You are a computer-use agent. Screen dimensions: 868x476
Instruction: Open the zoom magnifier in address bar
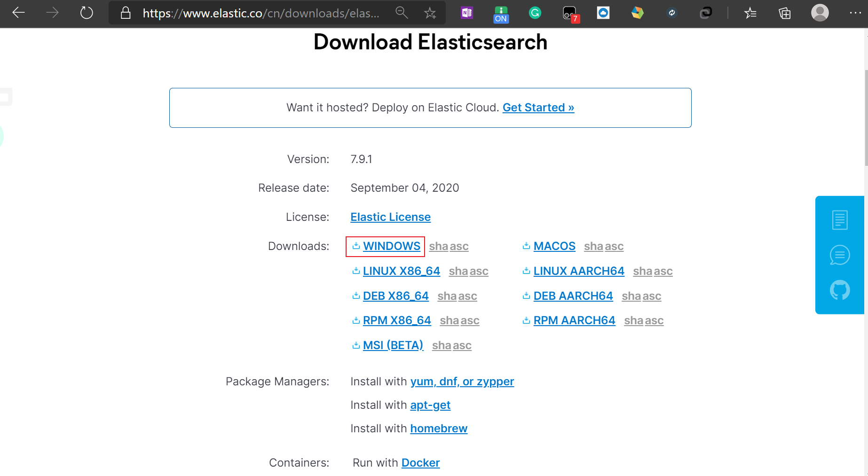(x=402, y=13)
